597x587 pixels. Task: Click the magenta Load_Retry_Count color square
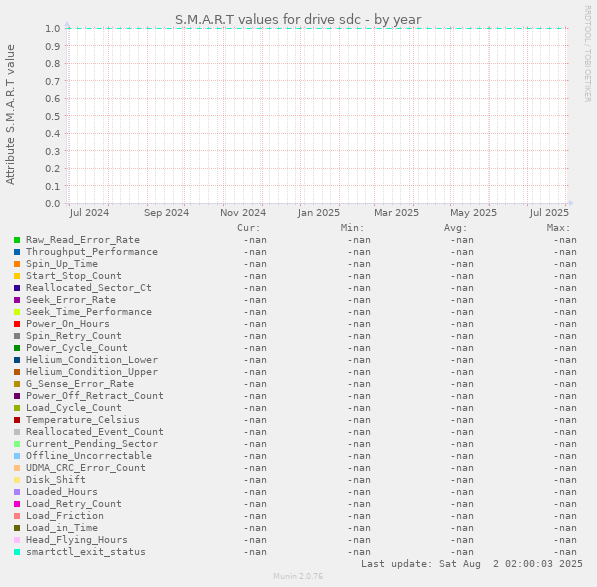(x=17, y=504)
